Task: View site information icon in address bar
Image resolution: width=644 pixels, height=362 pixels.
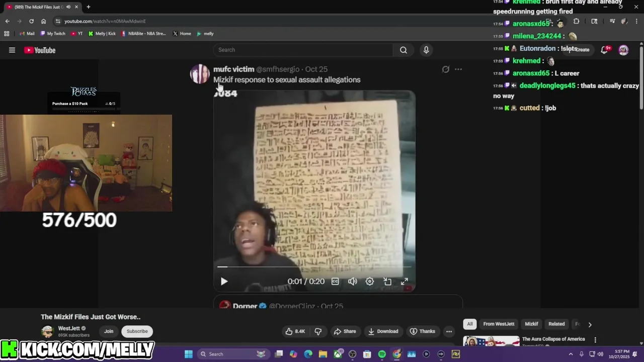Action: click(x=58, y=21)
